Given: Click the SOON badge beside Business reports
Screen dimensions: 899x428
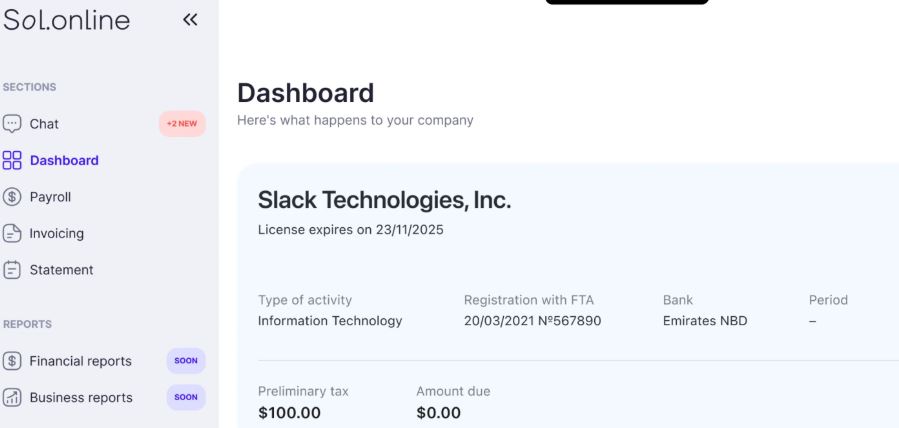Looking at the screenshot, I should (x=186, y=398).
